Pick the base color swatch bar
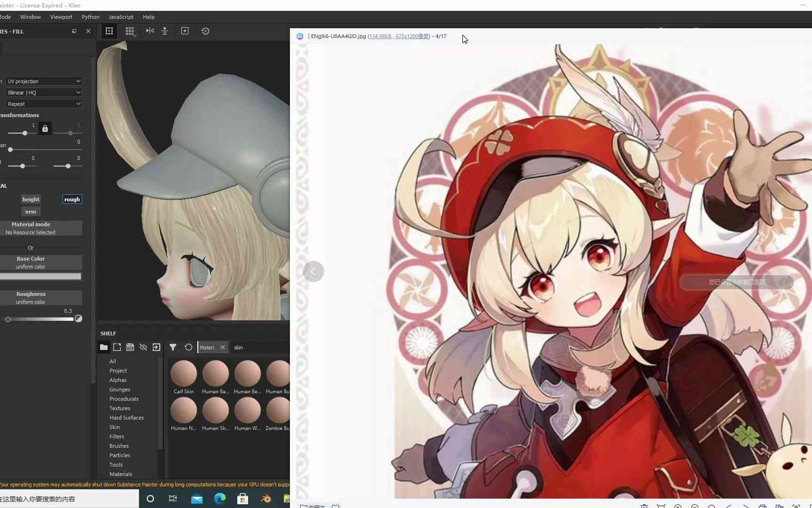812x508 pixels. [40, 277]
